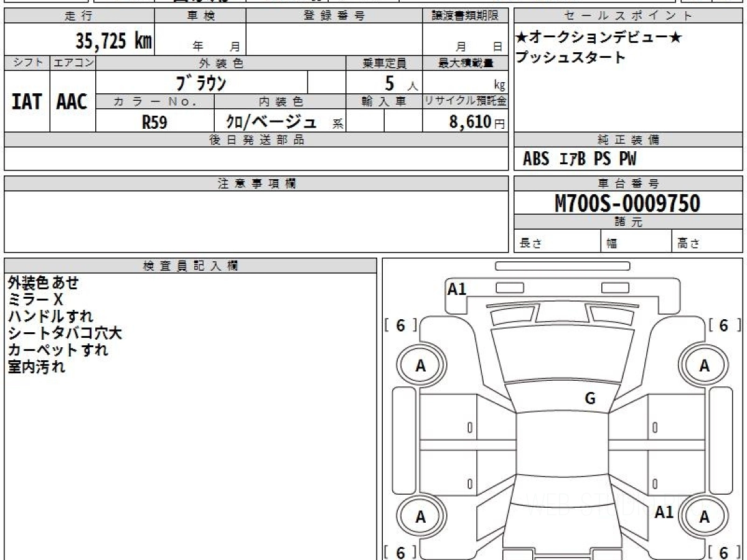Click the A1 mark on front bumper

(457, 288)
